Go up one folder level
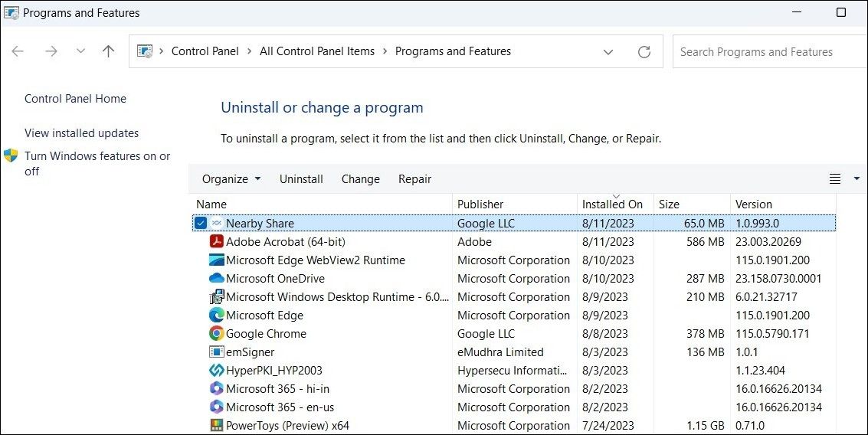The image size is (868, 435). (108, 52)
